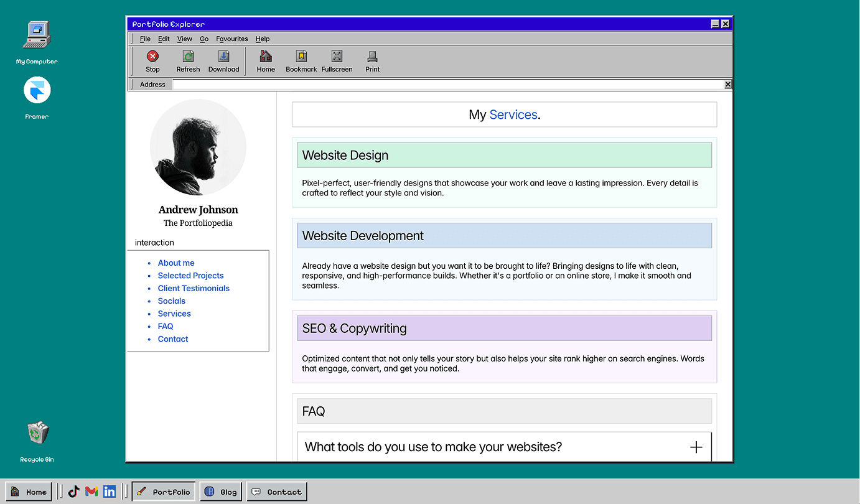Click the Andrew Johnson name text

198,210
